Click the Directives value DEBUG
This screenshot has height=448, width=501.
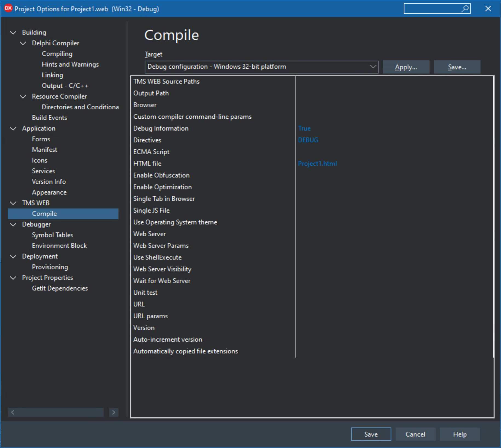[x=308, y=140]
